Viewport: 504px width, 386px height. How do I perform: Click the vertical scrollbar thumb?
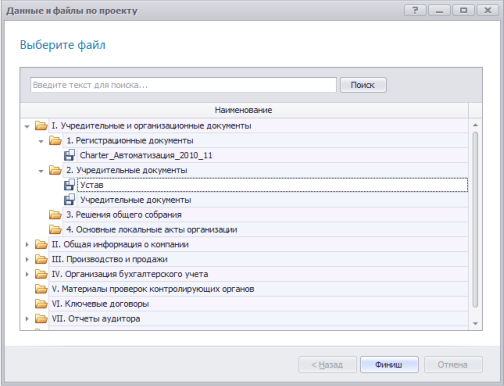coord(475,220)
